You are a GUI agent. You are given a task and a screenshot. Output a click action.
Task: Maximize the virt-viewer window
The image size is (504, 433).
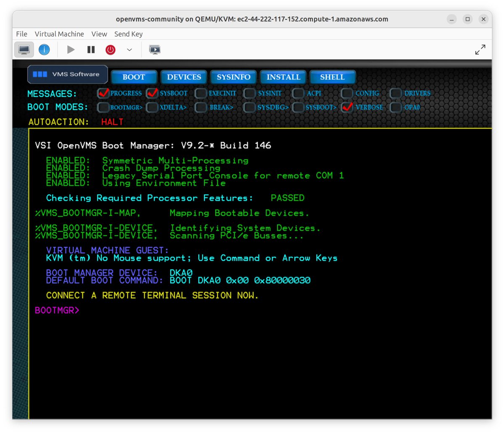tap(468, 19)
